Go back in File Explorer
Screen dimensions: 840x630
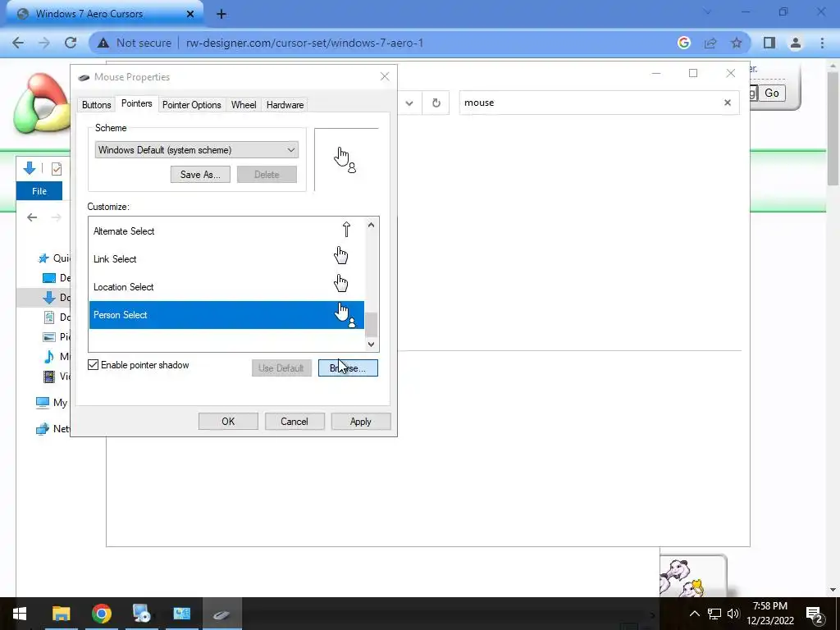(32, 217)
